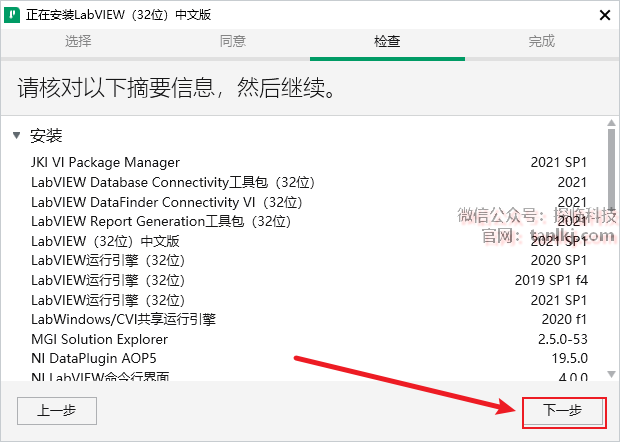The image size is (620, 442).
Task: Select LabVIEW Database Connectivity工具包 row
Action: click(x=309, y=182)
